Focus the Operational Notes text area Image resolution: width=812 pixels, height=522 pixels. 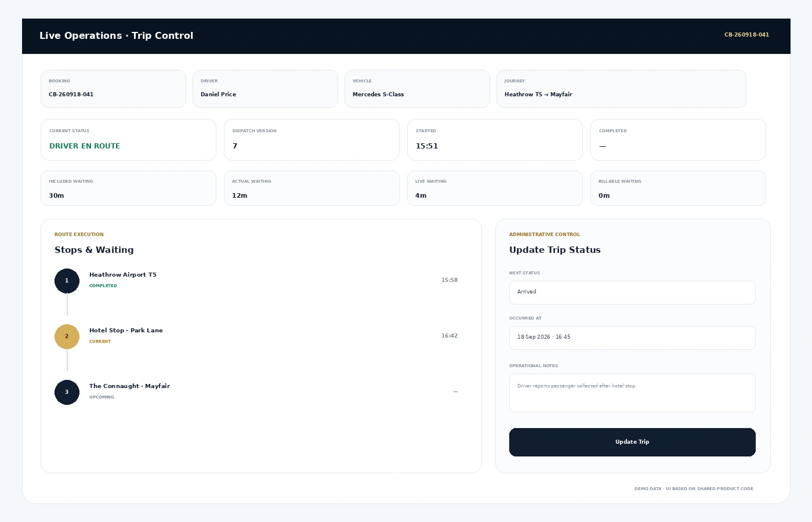[x=632, y=393]
